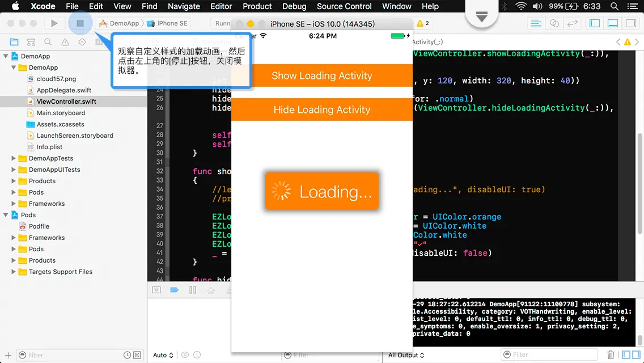Go to previous issue arrow in jump bar
The height and width of the screenshot is (363, 644).
pyautogui.click(x=618, y=42)
